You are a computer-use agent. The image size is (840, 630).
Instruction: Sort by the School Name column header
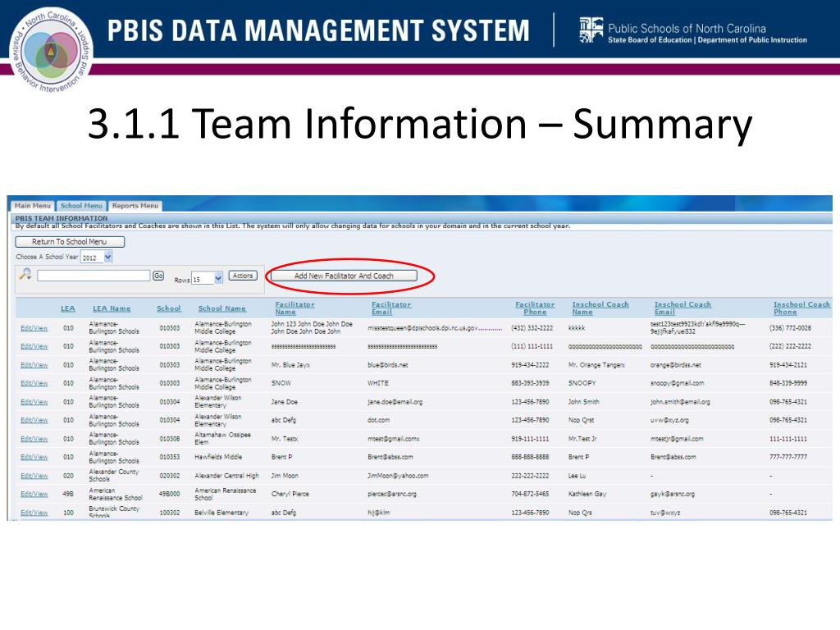point(221,308)
